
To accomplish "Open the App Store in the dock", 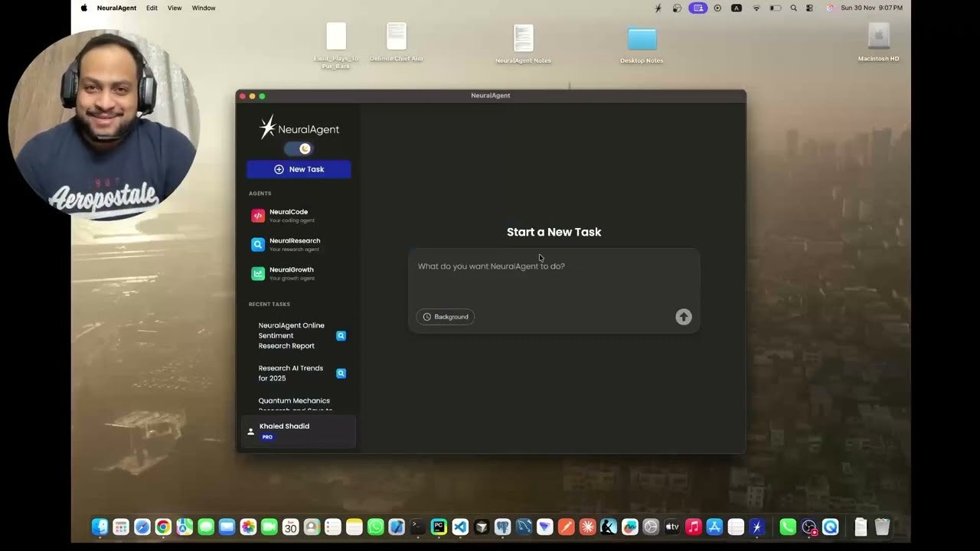I will [714, 527].
